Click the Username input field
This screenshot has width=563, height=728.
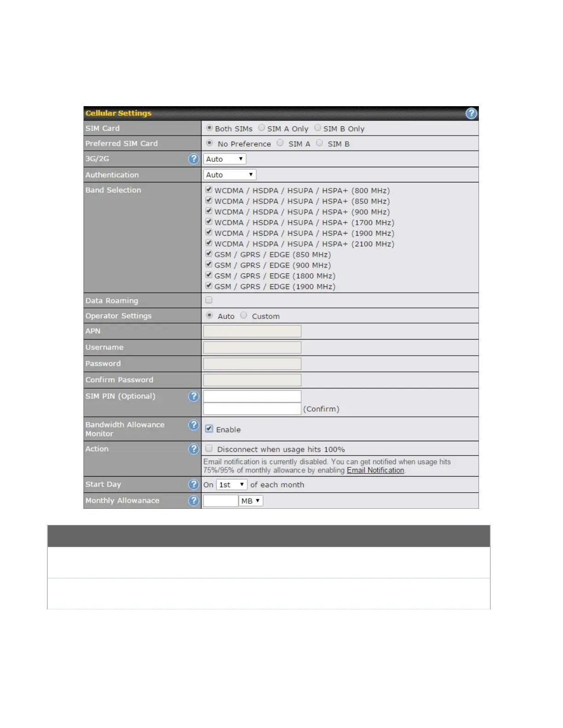click(252, 347)
